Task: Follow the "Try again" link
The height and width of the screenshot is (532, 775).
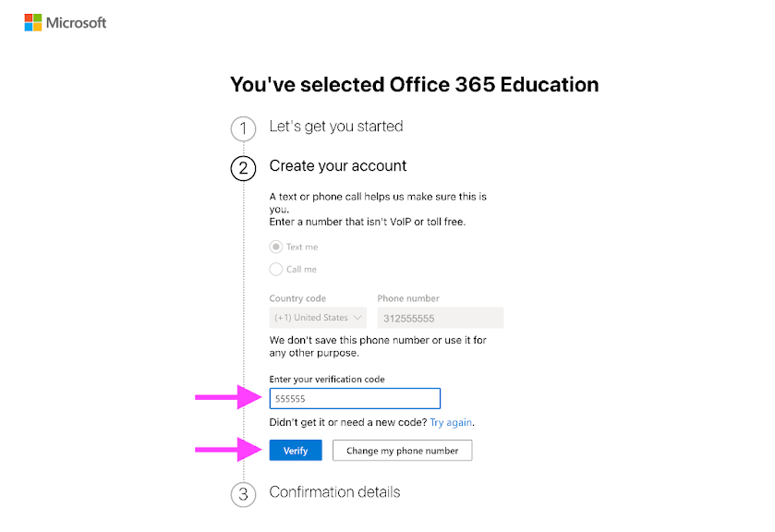Action: pyautogui.click(x=451, y=422)
